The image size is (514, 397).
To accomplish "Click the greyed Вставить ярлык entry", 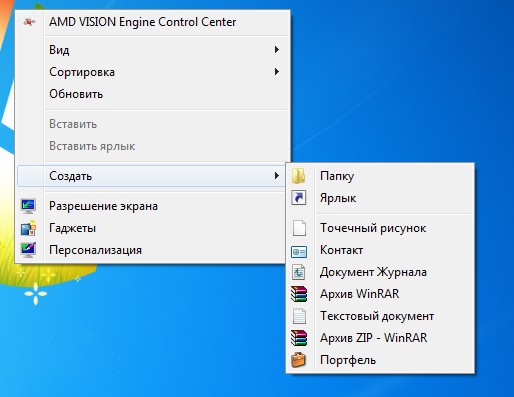I will click(153, 146).
